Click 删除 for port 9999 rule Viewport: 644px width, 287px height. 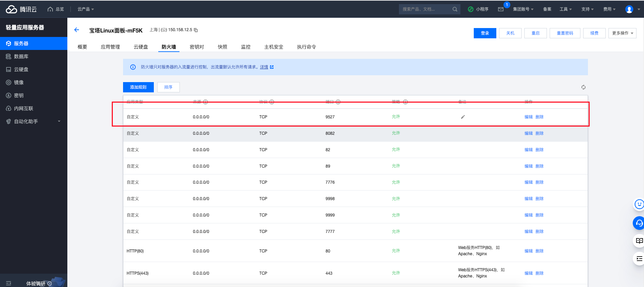(539, 215)
